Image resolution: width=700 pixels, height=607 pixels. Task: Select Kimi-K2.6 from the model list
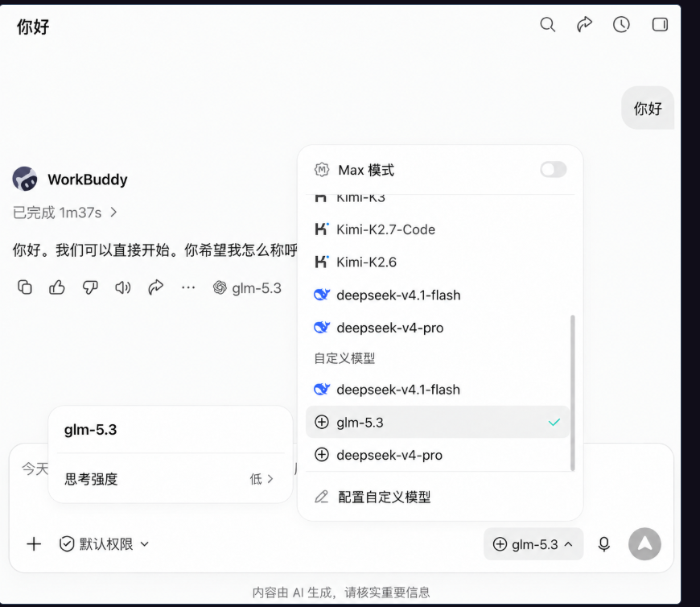point(438,262)
